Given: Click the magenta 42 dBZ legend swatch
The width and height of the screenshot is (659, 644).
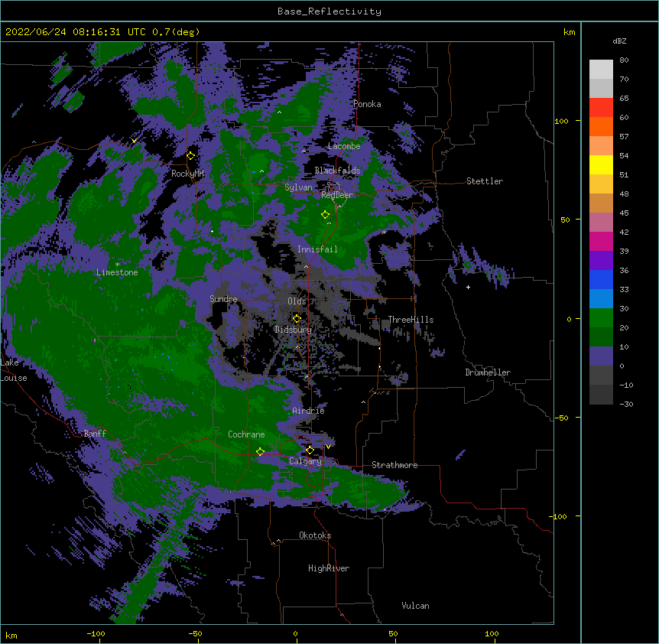Looking at the screenshot, I should (601, 241).
